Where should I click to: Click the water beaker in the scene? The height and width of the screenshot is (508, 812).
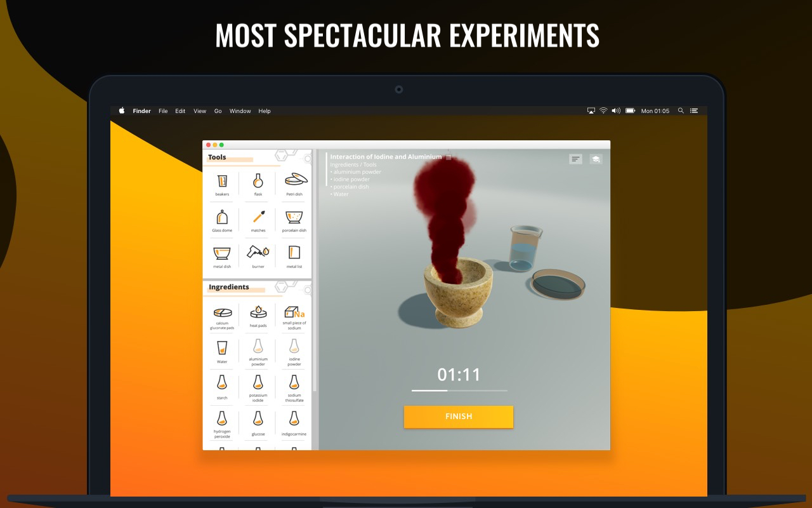tap(525, 248)
